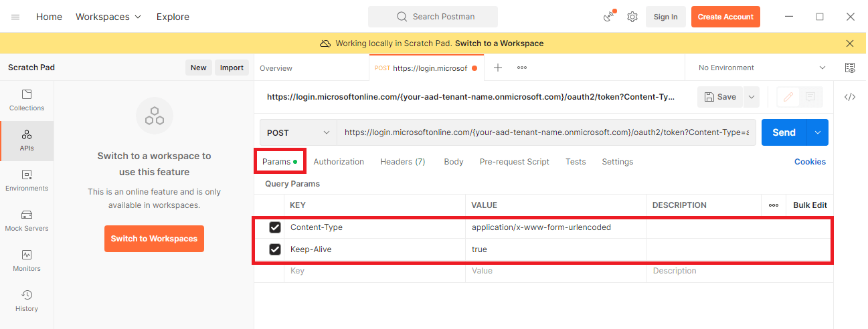The width and height of the screenshot is (868, 329).
Task: Click the application/x-www-form-urlencoded value cell
Action: point(555,227)
